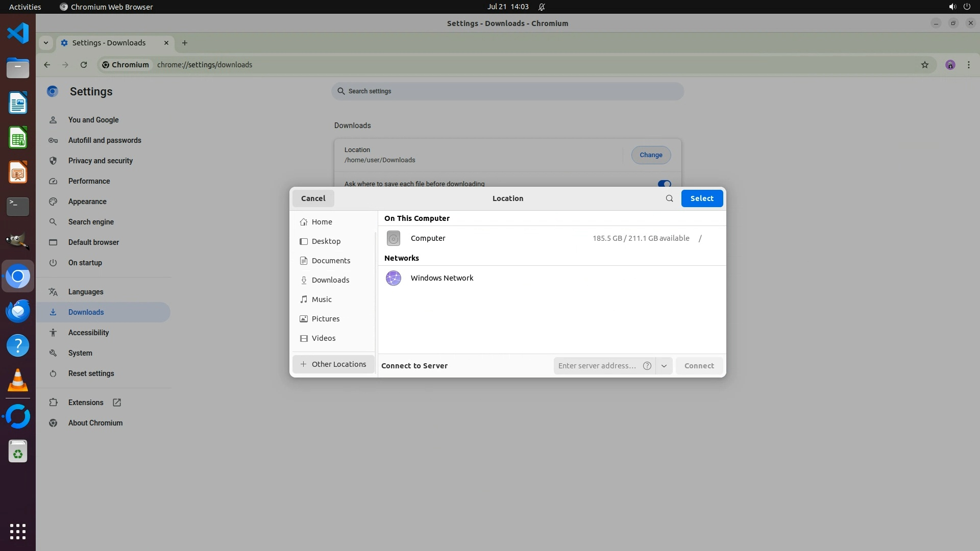The height and width of the screenshot is (551, 980).
Task: Select Documents in the sidebar
Action: (x=331, y=261)
